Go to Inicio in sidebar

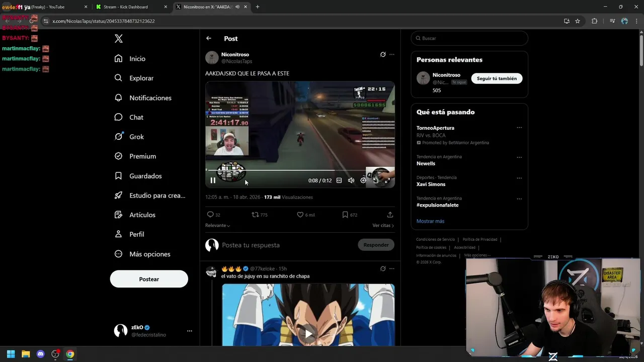[x=130, y=59]
